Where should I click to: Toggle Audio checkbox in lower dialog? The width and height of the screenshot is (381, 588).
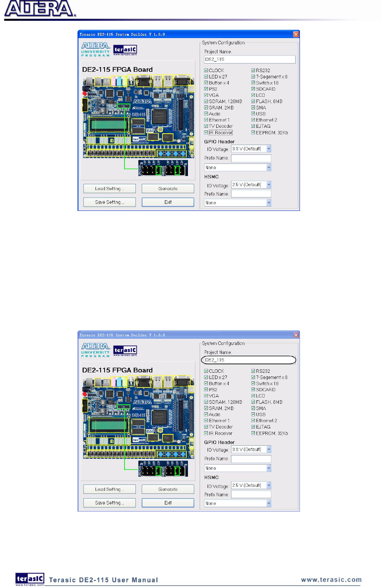(206, 414)
